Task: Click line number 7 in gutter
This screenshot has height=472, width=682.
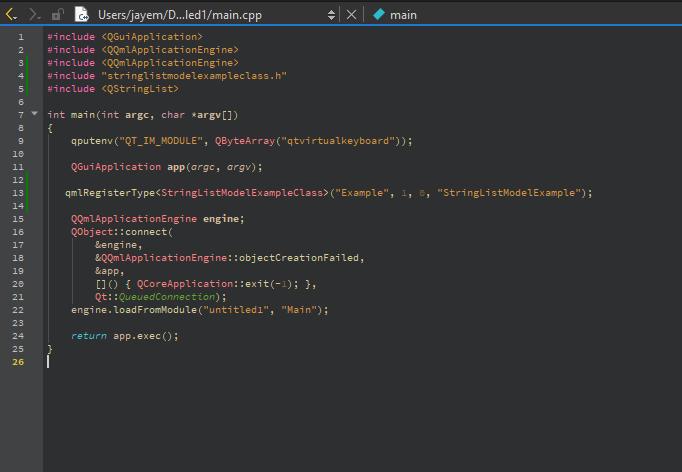Action: tap(21, 115)
